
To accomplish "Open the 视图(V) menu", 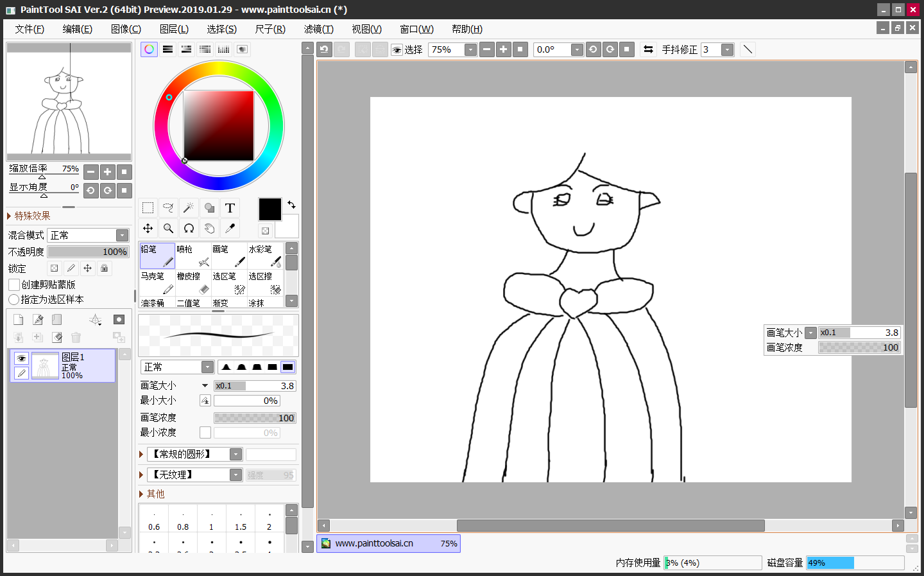I will tap(366, 29).
